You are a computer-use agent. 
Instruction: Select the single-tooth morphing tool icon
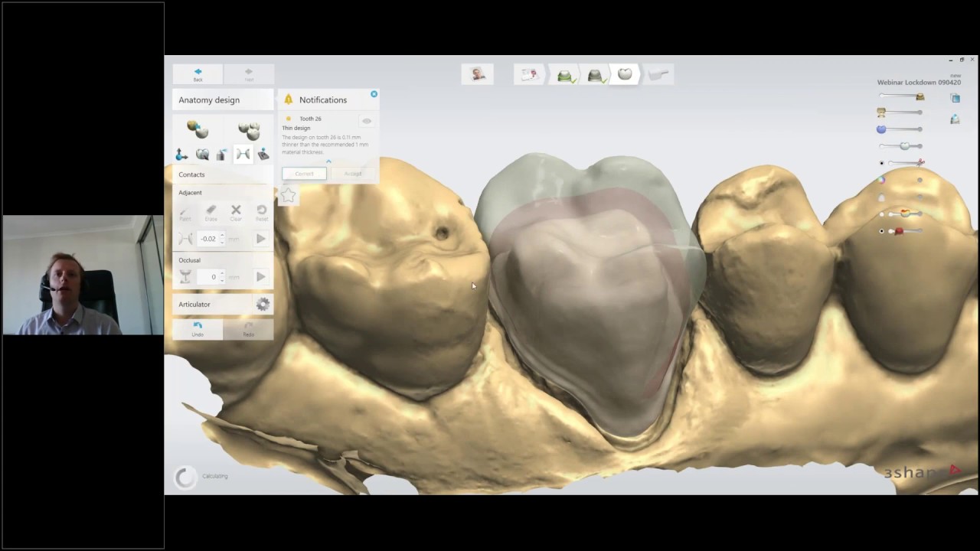coord(198,129)
